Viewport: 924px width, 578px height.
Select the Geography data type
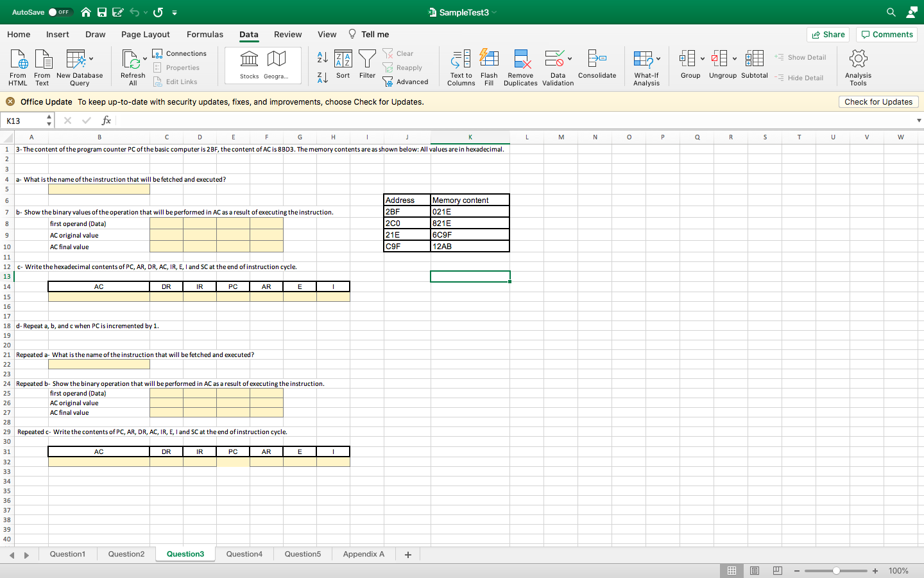(276, 65)
